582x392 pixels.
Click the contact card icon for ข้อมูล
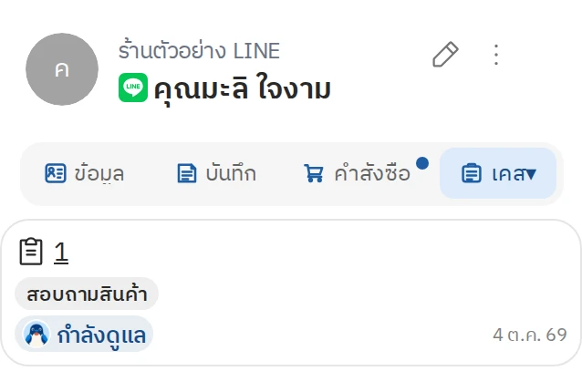[56, 173]
